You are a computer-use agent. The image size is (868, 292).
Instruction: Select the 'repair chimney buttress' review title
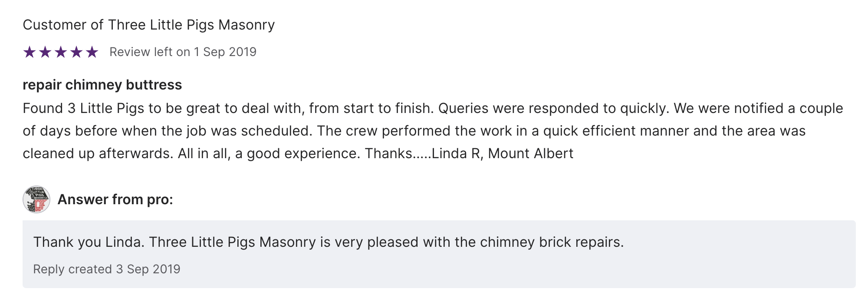click(102, 85)
